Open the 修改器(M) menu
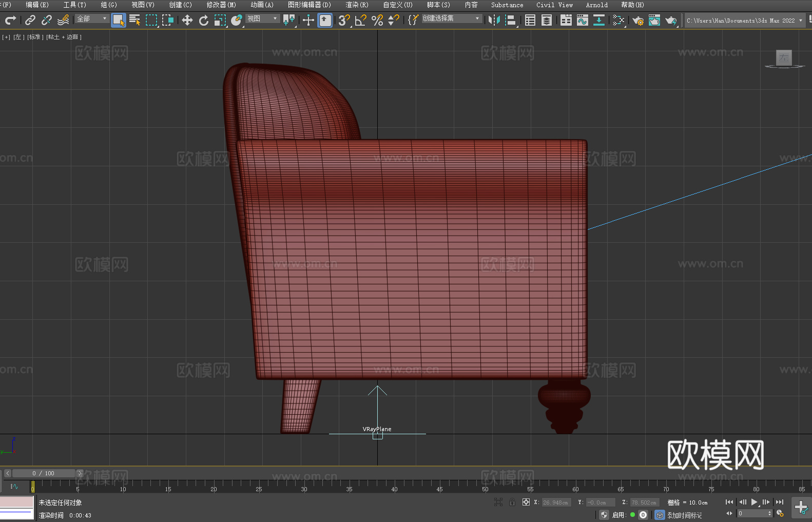Screen dimensions: 812x522 (x=221, y=5)
